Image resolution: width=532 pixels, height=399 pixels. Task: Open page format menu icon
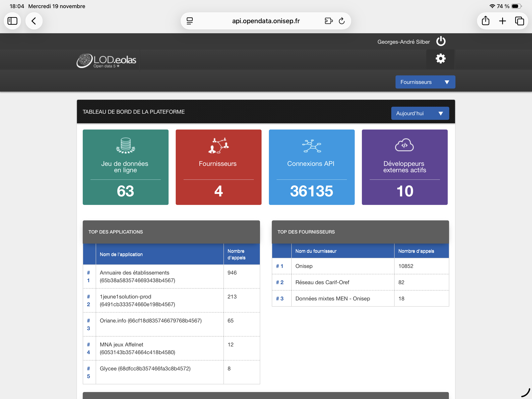pyautogui.click(x=190, y=21)
